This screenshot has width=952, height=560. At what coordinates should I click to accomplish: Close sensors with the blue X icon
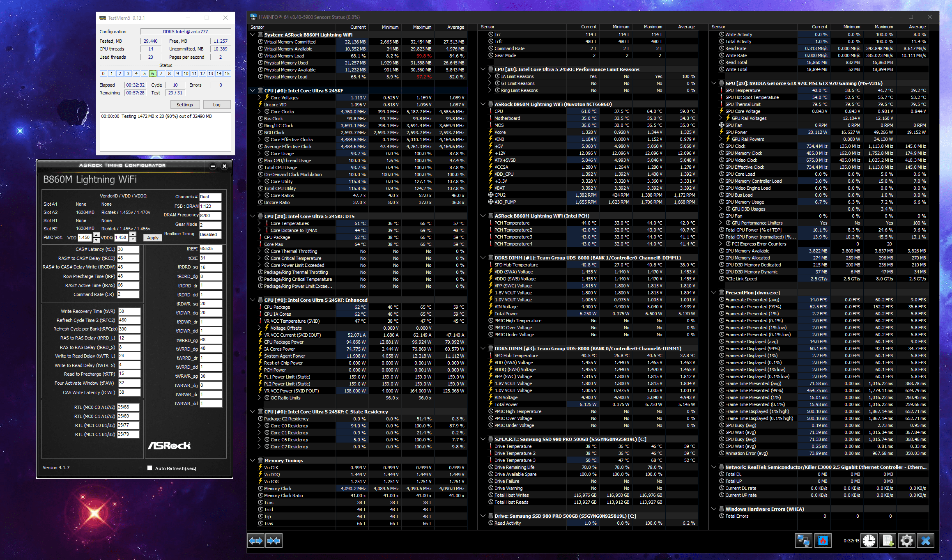click(926, 541)
